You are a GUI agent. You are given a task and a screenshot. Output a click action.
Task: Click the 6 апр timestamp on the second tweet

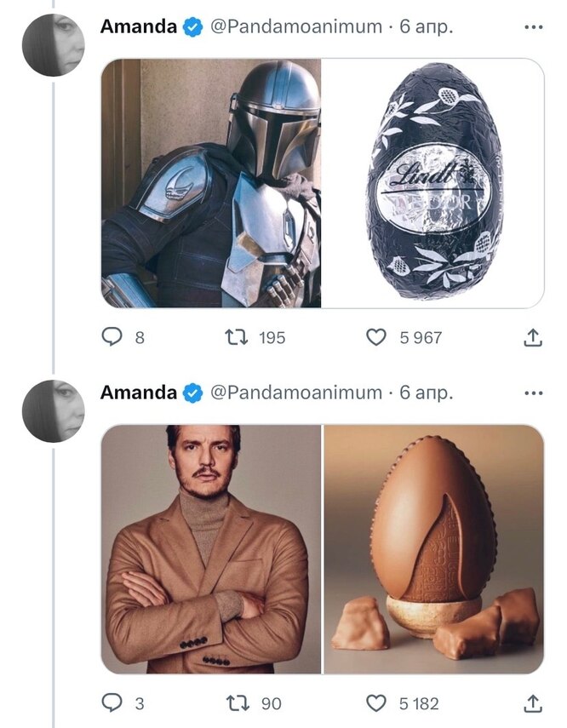pos(427,393)
